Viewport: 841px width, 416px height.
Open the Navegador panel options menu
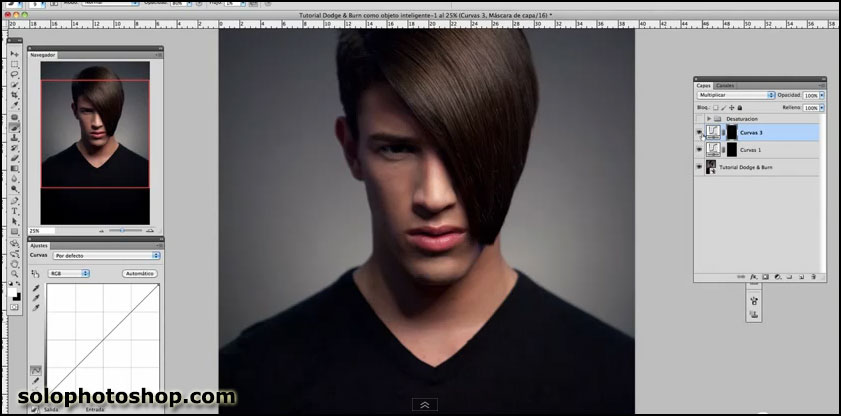coord(158,55)
